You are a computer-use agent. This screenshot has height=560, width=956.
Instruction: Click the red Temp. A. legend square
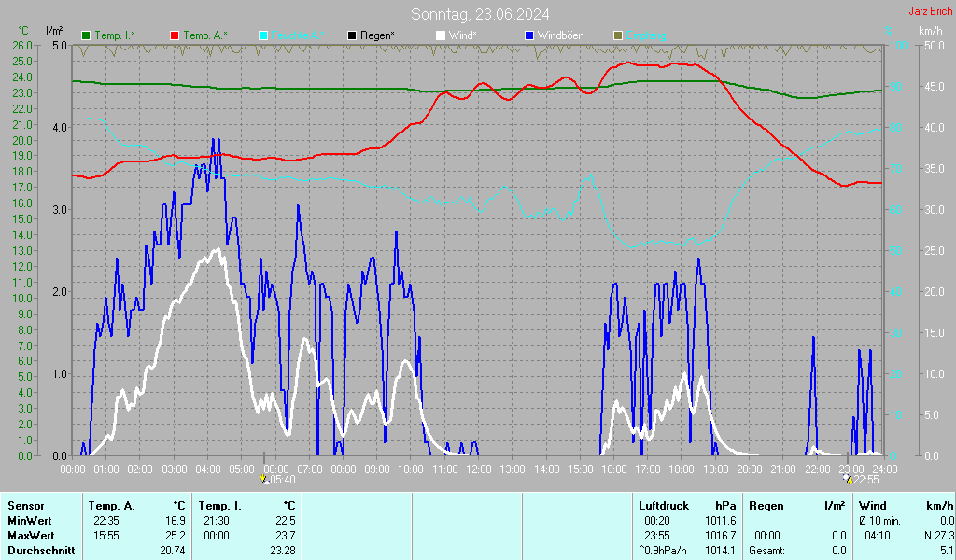click(175, 35)
